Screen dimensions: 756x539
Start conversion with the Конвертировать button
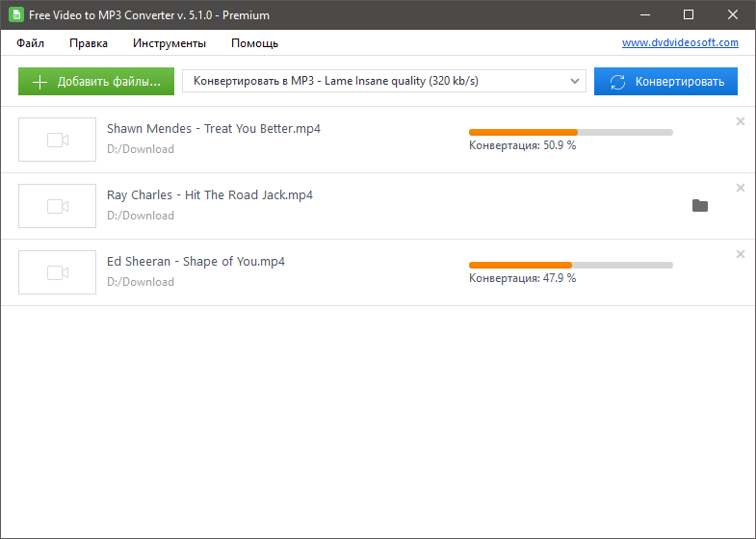(665, 82)
